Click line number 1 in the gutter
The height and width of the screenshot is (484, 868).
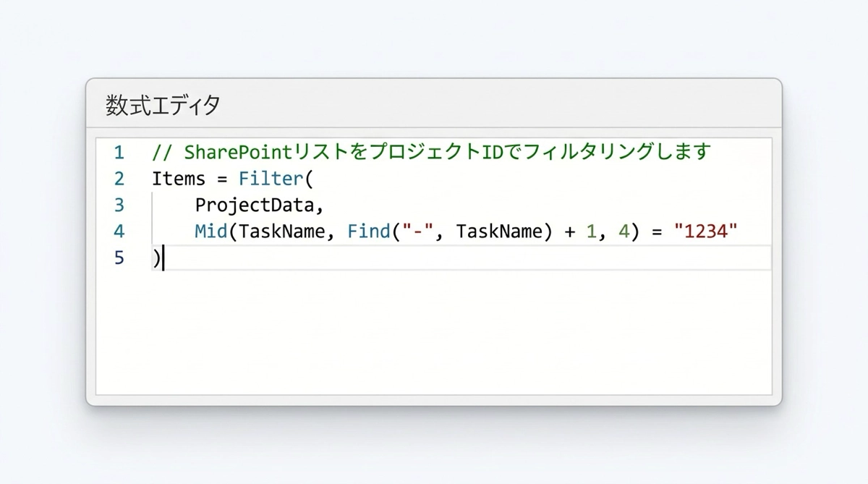click(119, 153)
